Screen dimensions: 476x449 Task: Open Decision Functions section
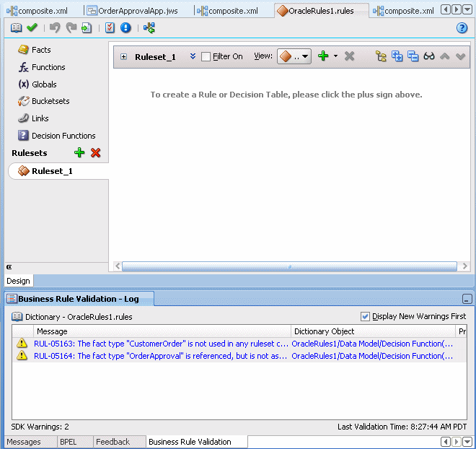[x=56, y=136]
